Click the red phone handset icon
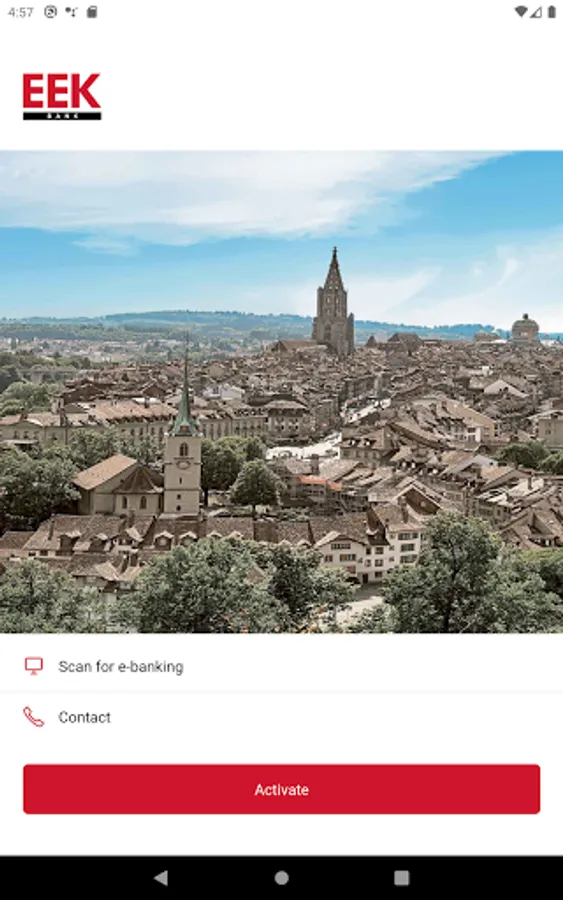This screenshot has height=900, width=563. [34, 717]
